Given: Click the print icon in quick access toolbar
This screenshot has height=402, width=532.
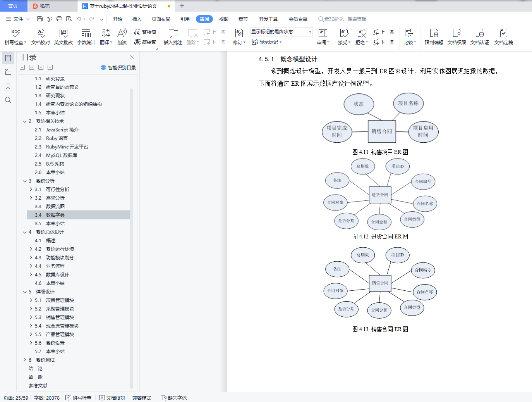Looking at the screenshot, I should (x=59, y=19).
